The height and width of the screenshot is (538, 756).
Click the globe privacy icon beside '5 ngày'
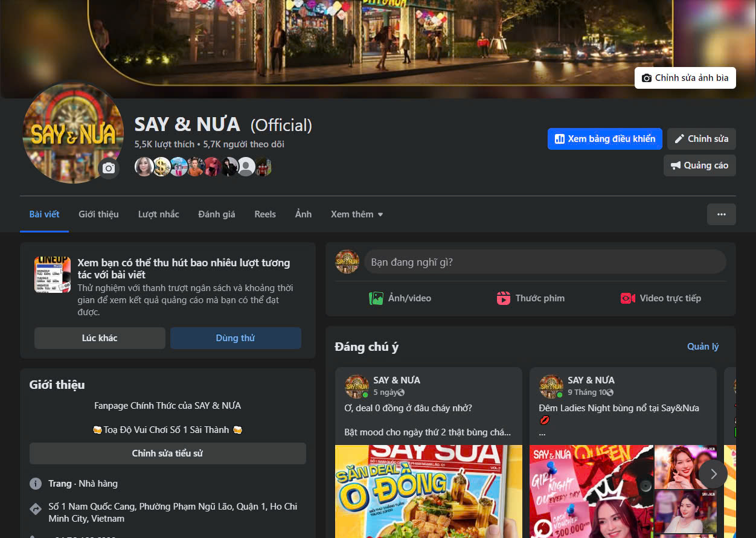401,393
